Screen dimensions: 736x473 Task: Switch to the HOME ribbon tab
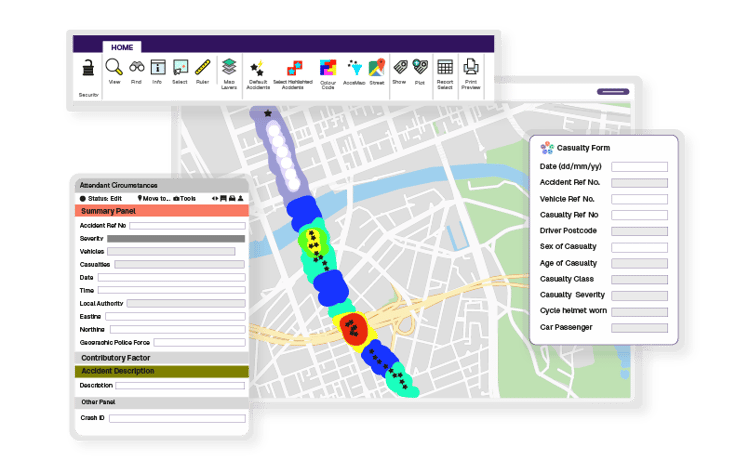pyautogui.click(x=122, y=47)
